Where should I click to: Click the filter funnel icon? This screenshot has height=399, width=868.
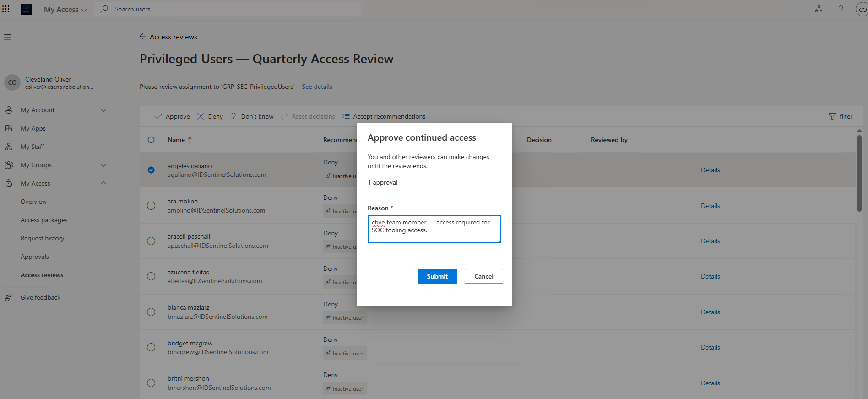pyautogui.click(x=832, y=116)
